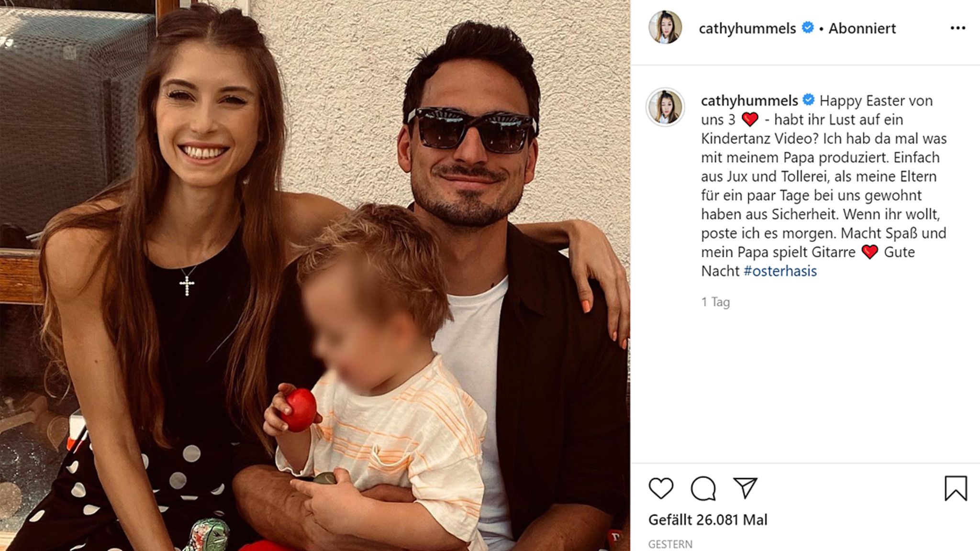Open the three-dot more options menu

tap(958, 28)
